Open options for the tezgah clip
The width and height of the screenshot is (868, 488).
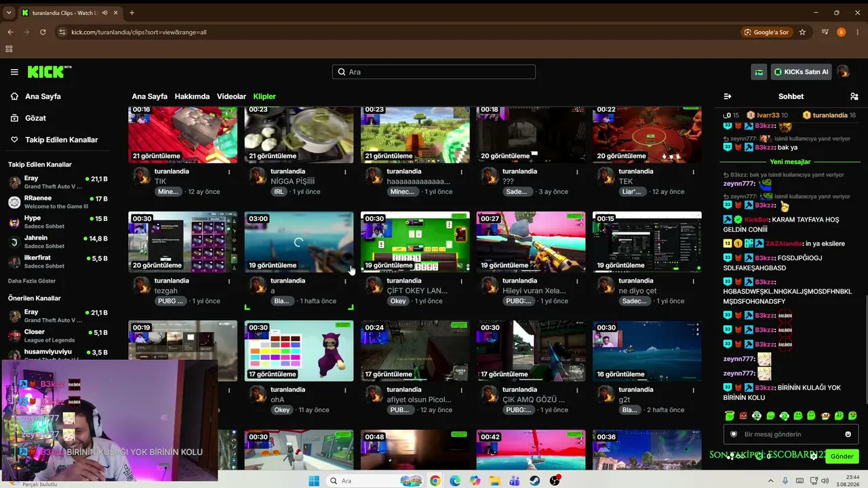pos(229,281)
